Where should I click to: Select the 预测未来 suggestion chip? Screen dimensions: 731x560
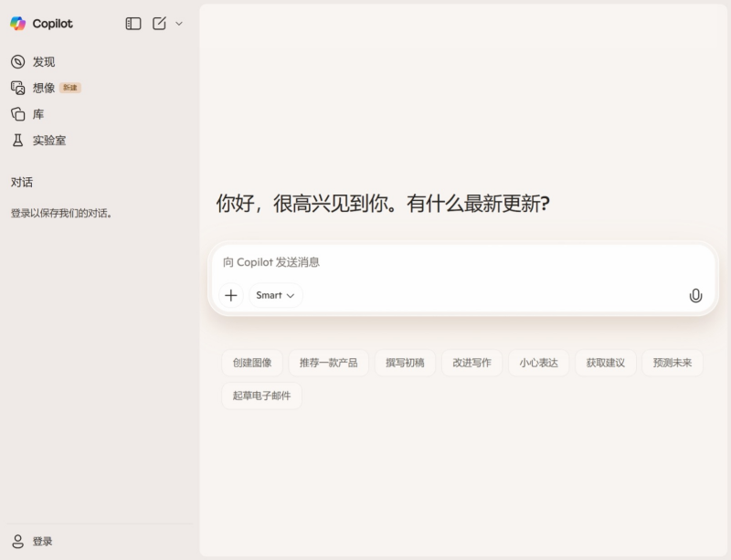tap(672, 363)
